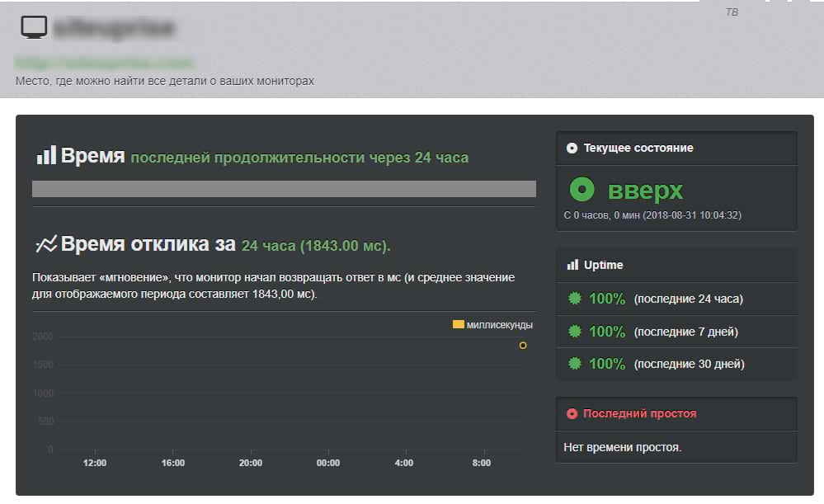
Task: Click 100% in the последние 30 дней row
Action: 607,364
